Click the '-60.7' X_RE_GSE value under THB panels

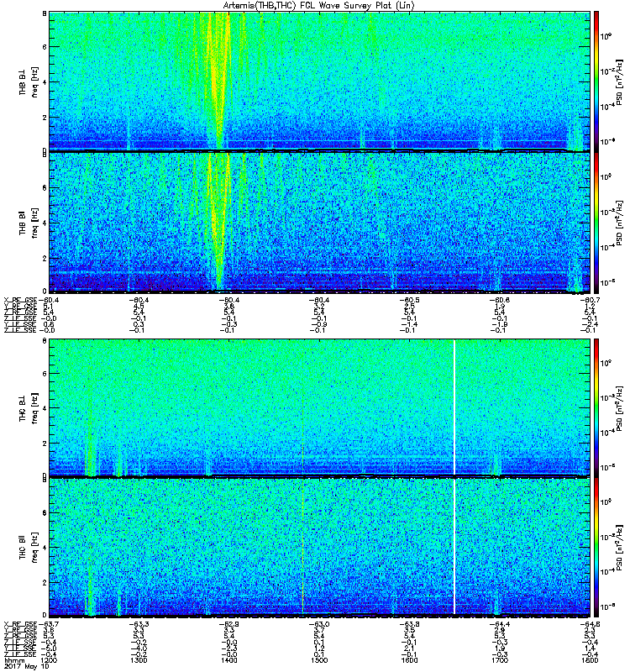590,300
